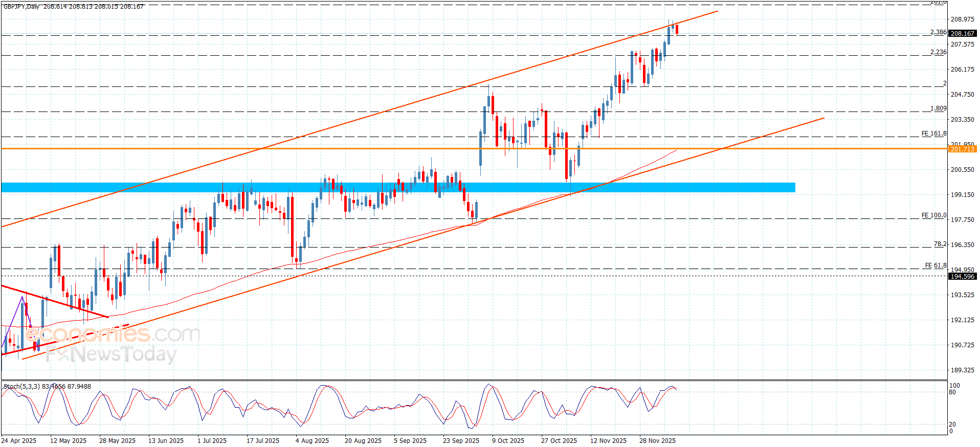Click the 197.750 price axis value
This screenshot has width=980, height=447.
coord(962,220)
